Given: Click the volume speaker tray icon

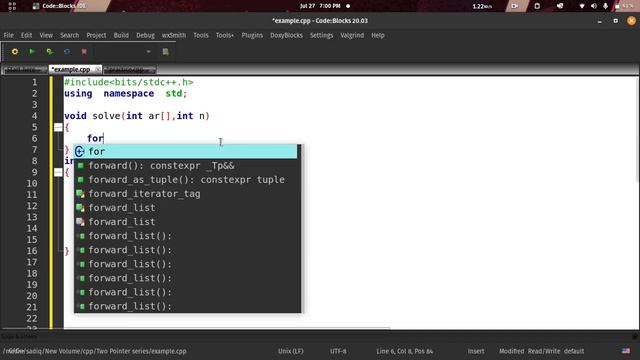Looking at the screenshot, I should 594,6.
